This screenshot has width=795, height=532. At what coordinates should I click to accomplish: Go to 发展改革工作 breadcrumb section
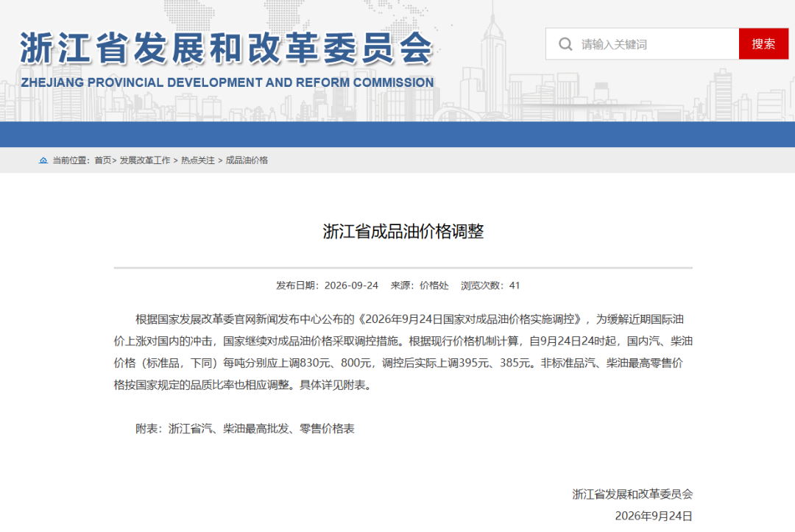tap(145, 160)
